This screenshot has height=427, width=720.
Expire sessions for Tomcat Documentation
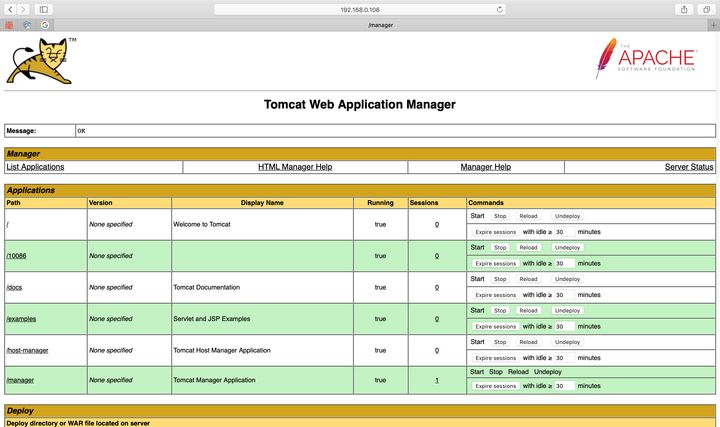(x=495, y=295)
